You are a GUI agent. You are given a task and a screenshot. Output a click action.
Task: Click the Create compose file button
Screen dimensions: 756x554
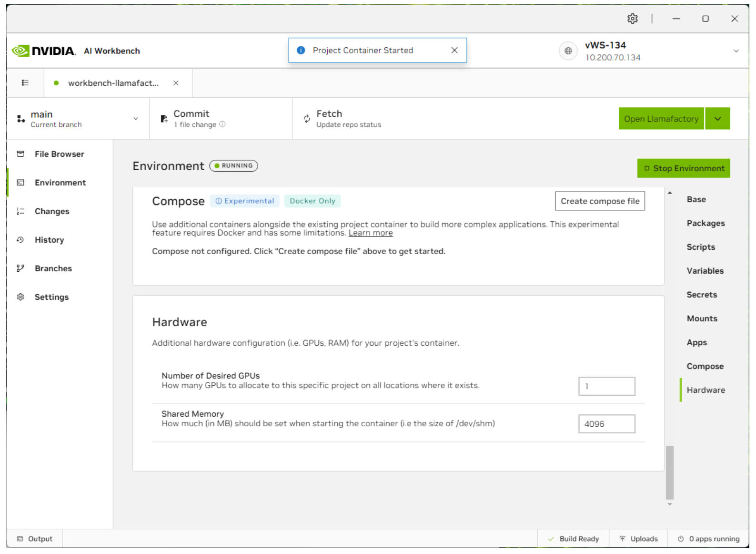(599, 201)
